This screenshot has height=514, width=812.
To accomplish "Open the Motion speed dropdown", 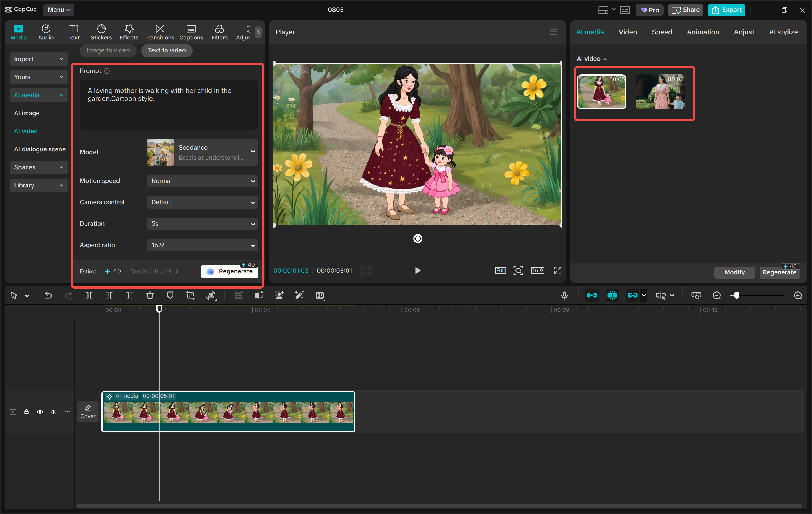I will 202,181.
